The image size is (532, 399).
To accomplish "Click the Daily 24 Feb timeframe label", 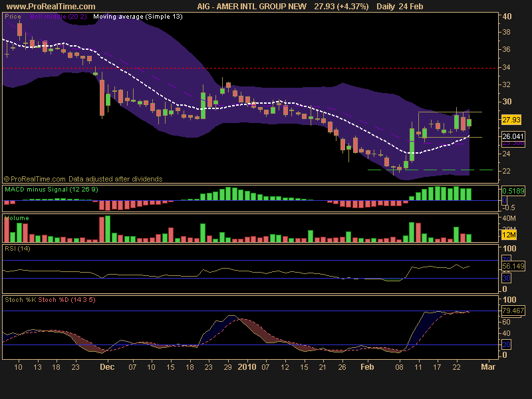I will 400,7.
